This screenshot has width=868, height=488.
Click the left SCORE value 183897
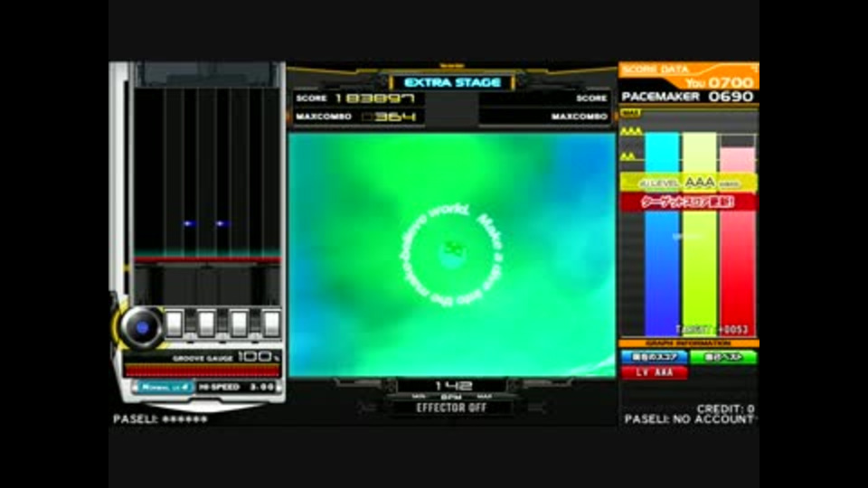[374, 99]
